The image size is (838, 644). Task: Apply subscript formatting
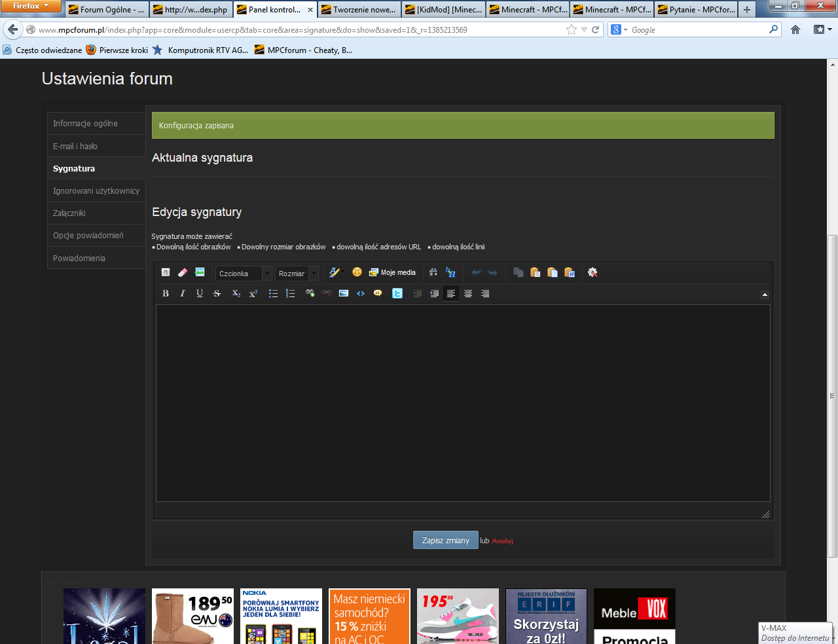tap(236, 294)
